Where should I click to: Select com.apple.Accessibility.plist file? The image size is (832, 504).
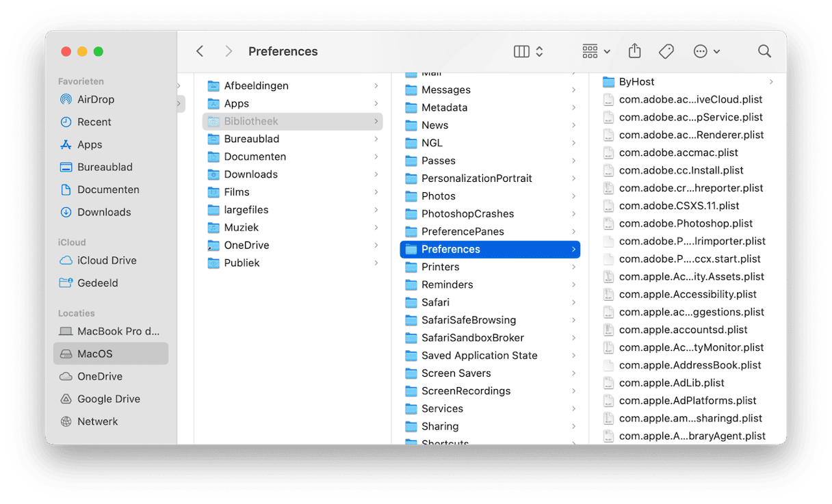pos(688,295)
